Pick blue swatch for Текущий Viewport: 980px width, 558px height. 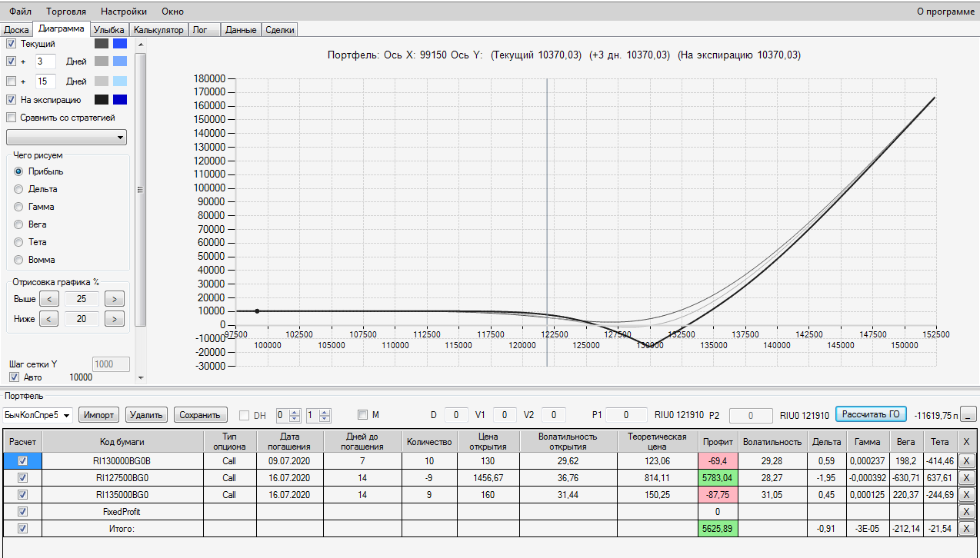tap(120, 44)
